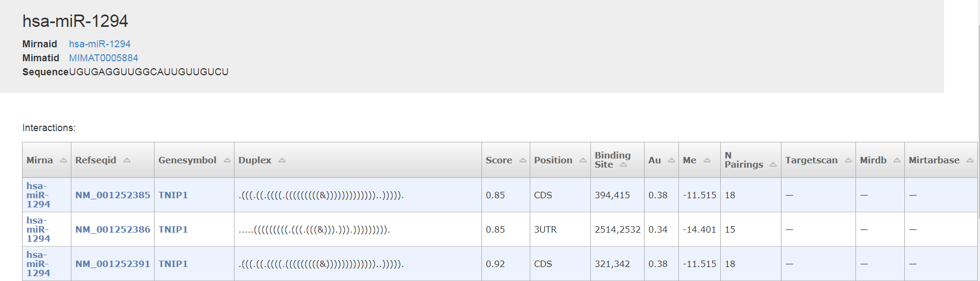Sort by Mirtarbase column header
The image size is (980, 281).
pyautogui.click(x=934, y=160)
